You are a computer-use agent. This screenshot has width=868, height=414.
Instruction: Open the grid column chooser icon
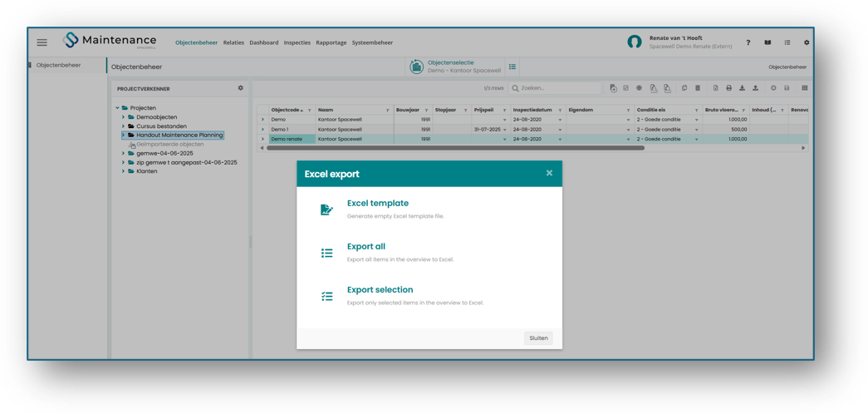coord(805,88)
